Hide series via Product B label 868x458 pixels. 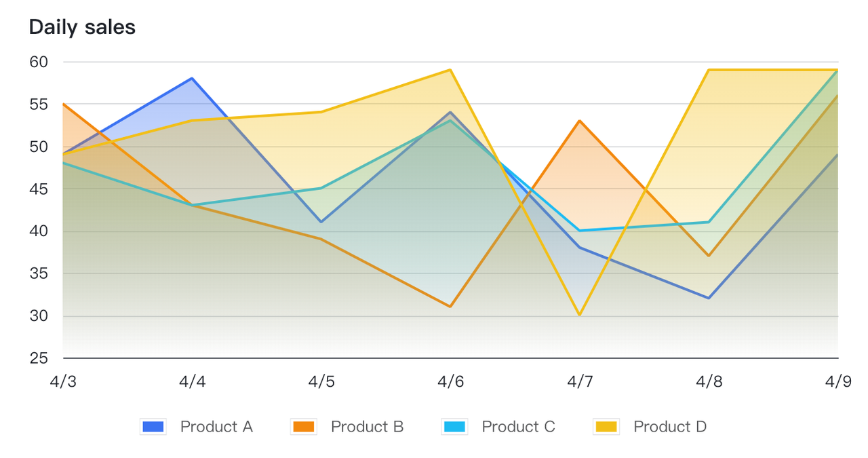[367, 427]
